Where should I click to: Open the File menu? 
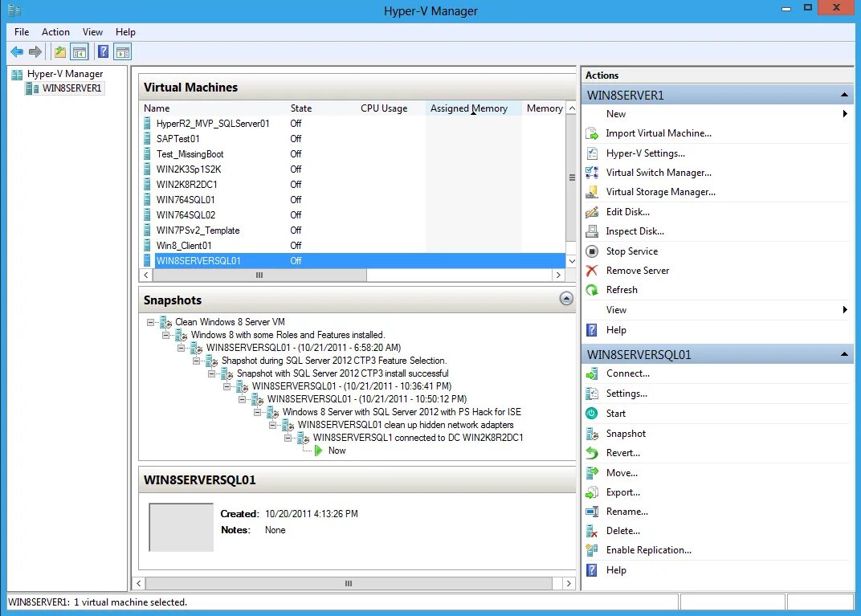(x=22, y=32)
